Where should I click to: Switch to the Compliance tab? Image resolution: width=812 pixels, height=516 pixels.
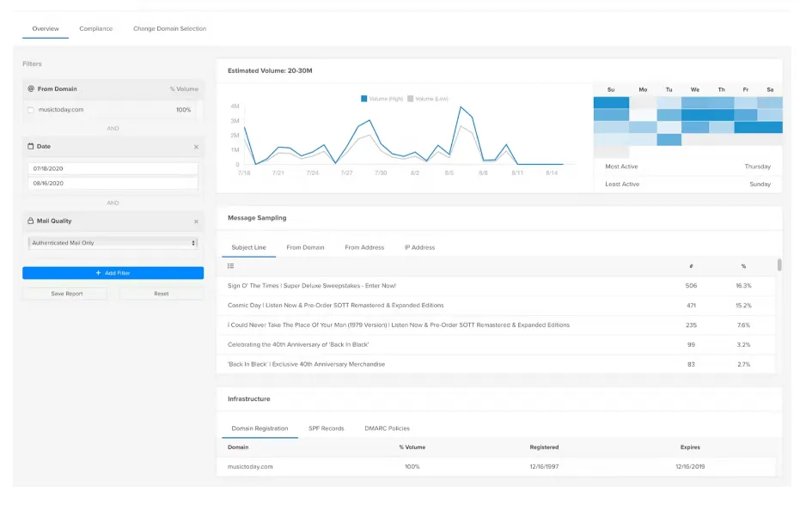pyautogui.click(x=95, y=28)
